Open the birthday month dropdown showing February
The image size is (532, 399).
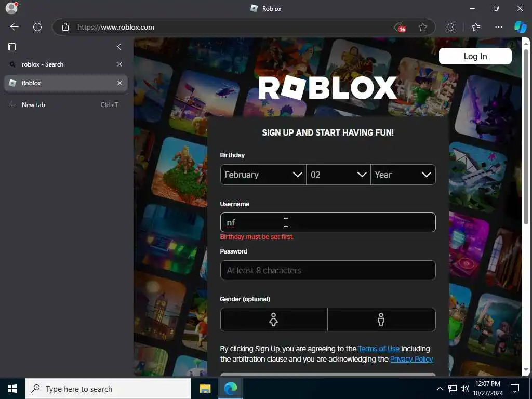263,175
